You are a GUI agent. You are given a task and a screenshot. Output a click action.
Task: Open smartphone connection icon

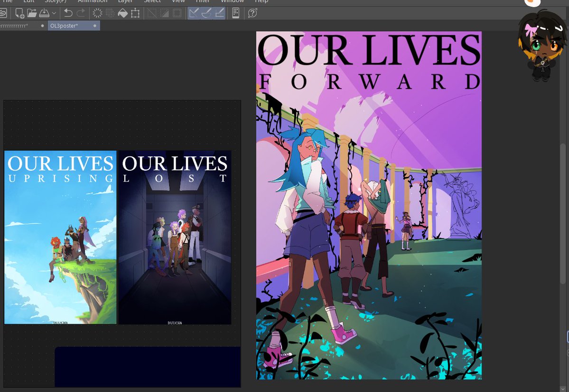point(235,13)
